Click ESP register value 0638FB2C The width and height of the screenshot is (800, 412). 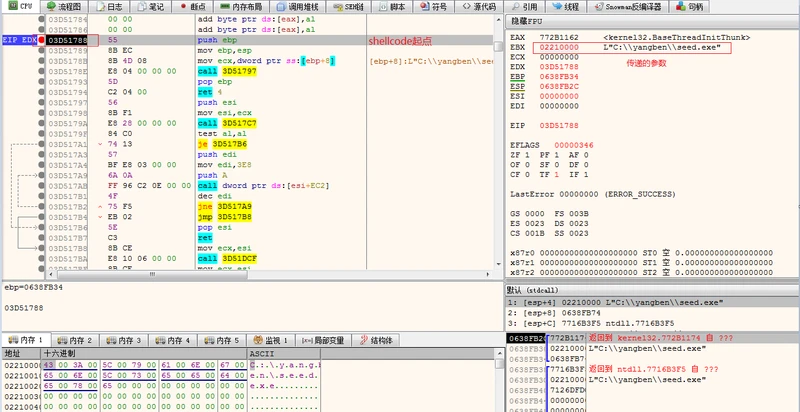pyautogui.click(x=559, y=87)
